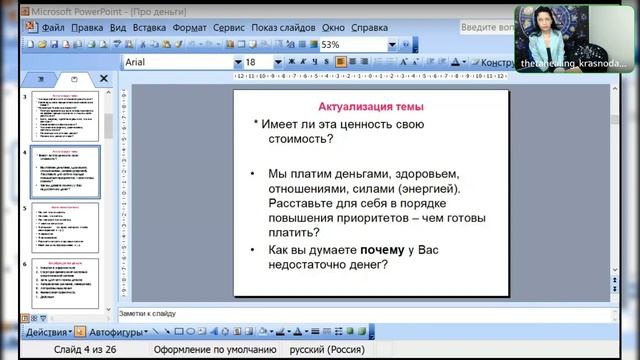Open the Вставка menu

[x=149, y=28]
